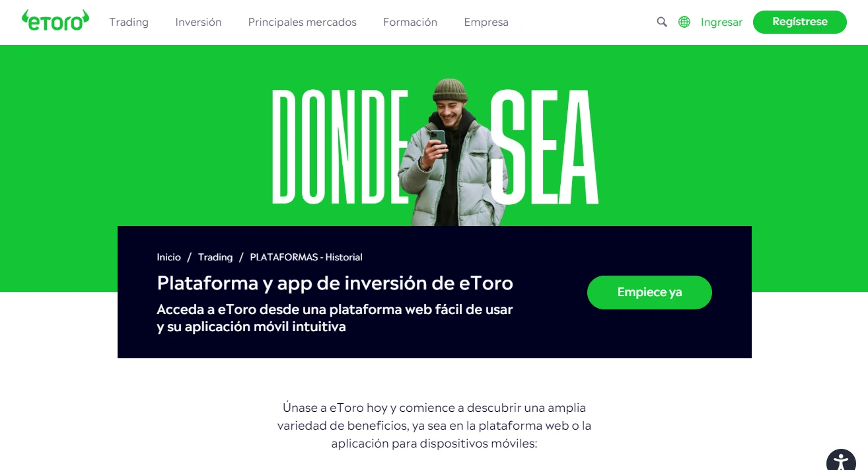This screenshot has width=868, height=470.
Task: Click the Acceda a eToro subtitle text
Action: (335, 318)
